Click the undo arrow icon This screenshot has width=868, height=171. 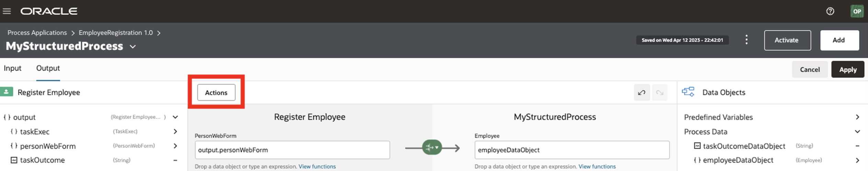click(641, 92)
